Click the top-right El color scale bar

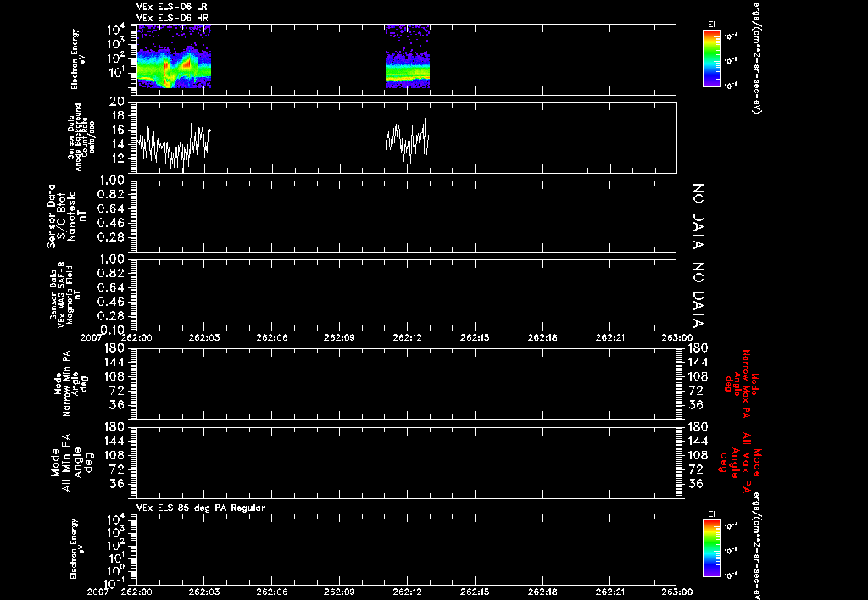click(x=711, y=58)
